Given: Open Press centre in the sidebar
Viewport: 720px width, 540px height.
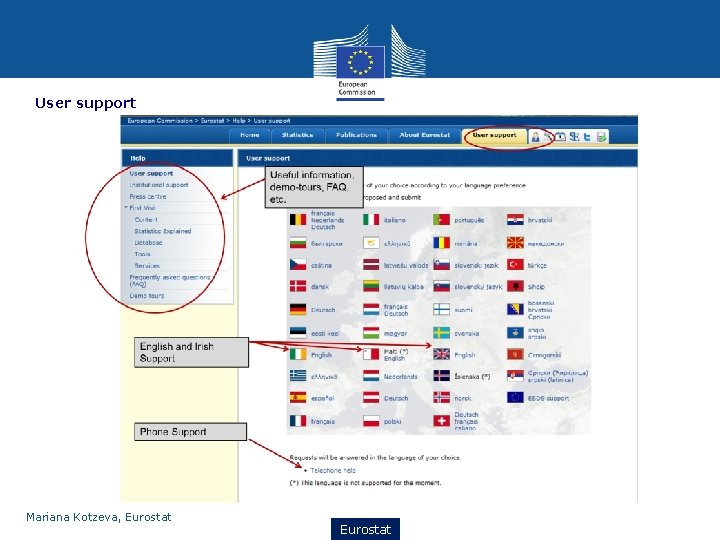Looking at the screenshot, I should click(148, 197).
